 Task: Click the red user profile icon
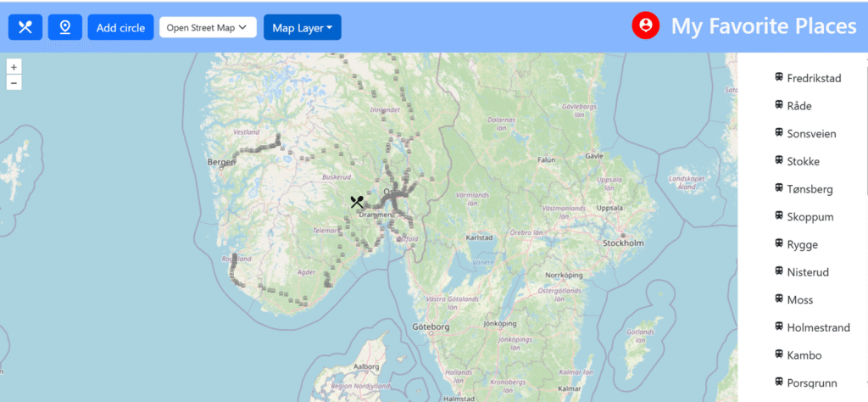coord(646,26)
